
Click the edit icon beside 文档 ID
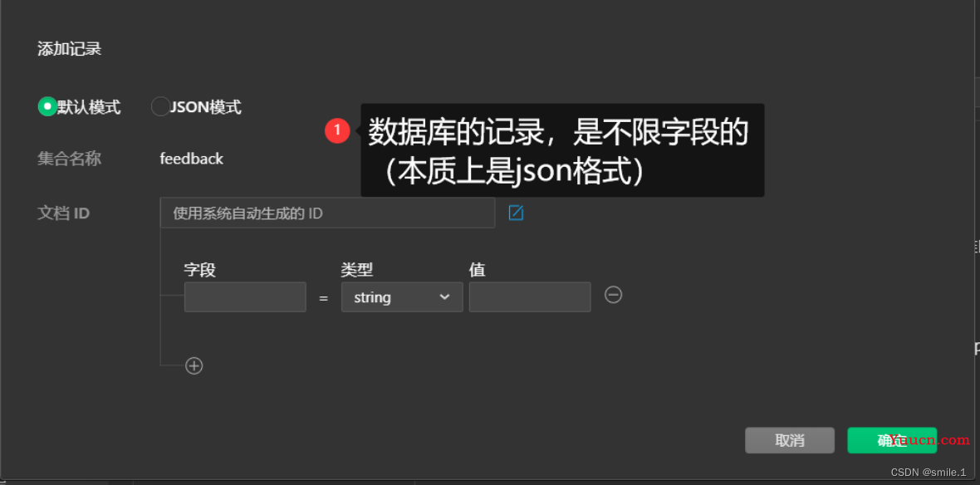[516, 213]
